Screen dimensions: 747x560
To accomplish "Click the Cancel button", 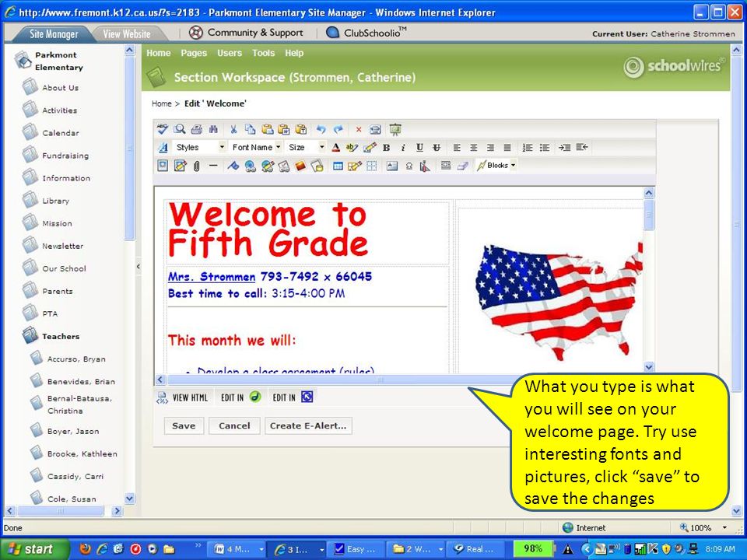I will tap(234, 425).
